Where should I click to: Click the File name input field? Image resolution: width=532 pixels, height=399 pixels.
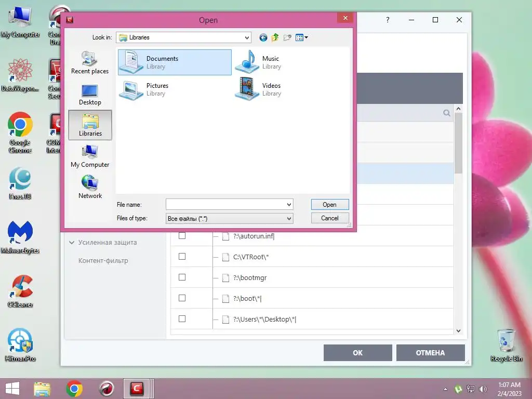tap(225, 205)
